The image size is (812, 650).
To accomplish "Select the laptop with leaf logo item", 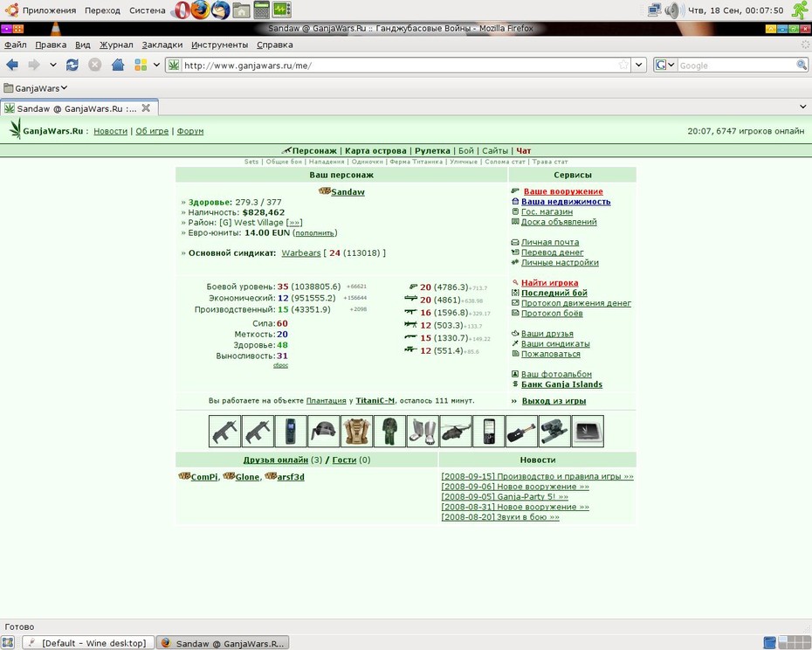I will (x=588, y=431).
